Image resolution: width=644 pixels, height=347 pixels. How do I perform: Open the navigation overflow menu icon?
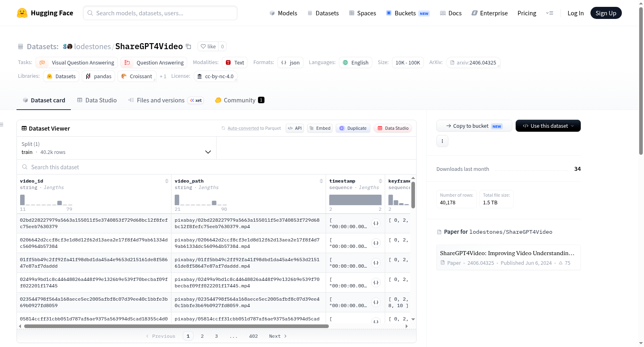pos(549,13)
